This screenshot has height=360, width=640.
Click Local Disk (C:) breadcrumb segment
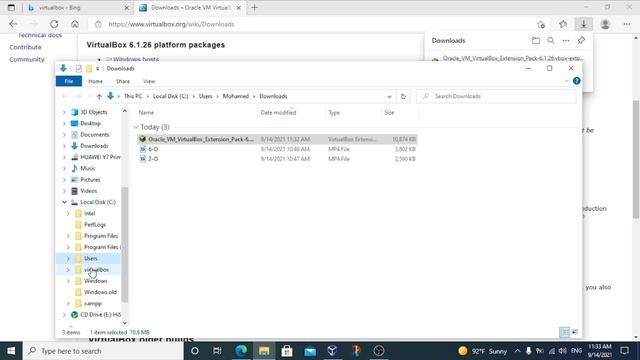point(170,96)
